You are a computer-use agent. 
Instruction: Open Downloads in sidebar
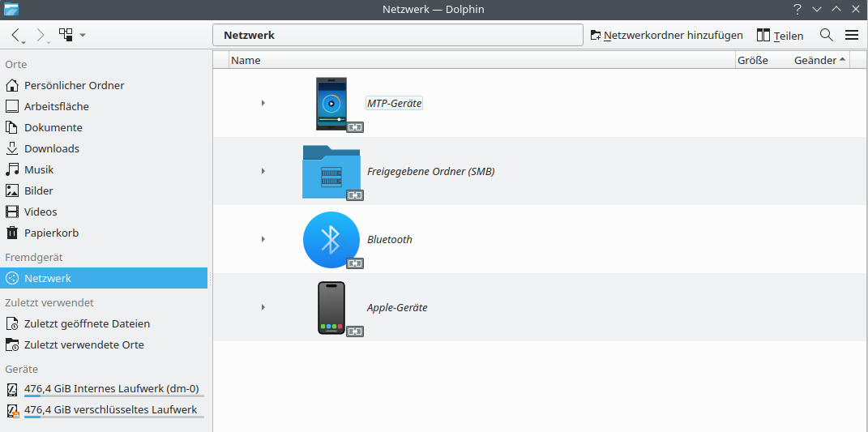(x=104, y=148)
